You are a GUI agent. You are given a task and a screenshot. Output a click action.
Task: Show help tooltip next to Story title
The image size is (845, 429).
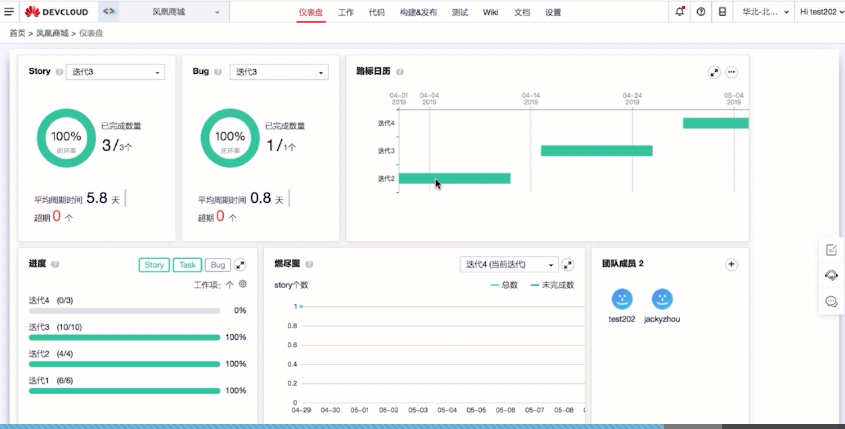(x=59, y=72)
